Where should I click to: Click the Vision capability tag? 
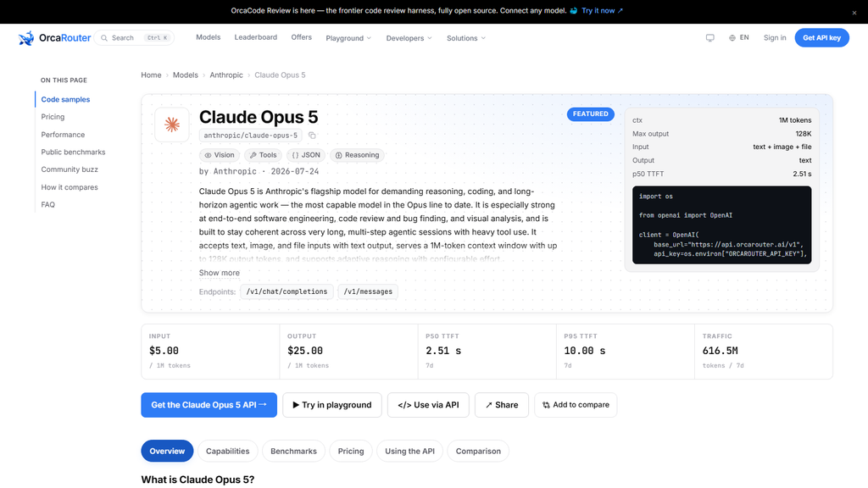pos(220,155)
